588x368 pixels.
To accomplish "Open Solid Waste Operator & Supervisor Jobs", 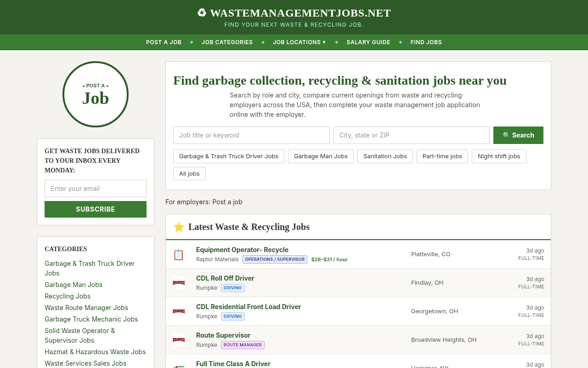I will point(80,335).
